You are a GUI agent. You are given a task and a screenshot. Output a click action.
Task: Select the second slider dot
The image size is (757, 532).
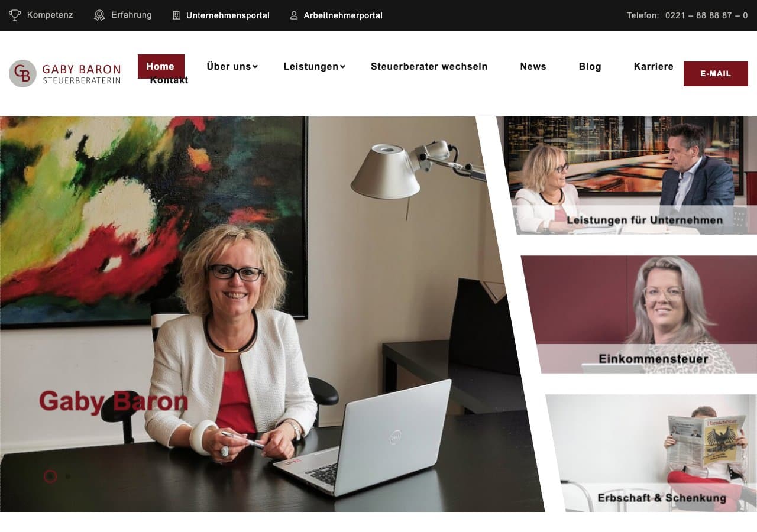[68, 476]
